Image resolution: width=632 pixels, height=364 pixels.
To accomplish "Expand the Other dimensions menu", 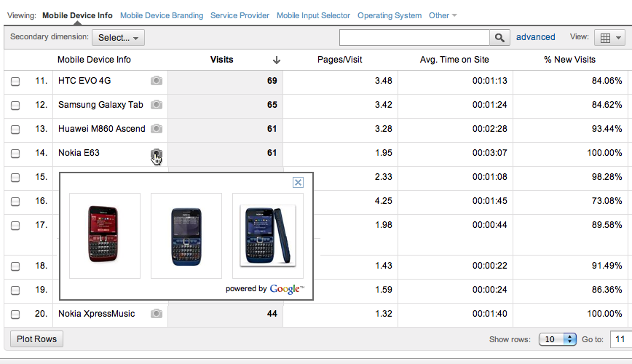I will click(x=443, y=15).
